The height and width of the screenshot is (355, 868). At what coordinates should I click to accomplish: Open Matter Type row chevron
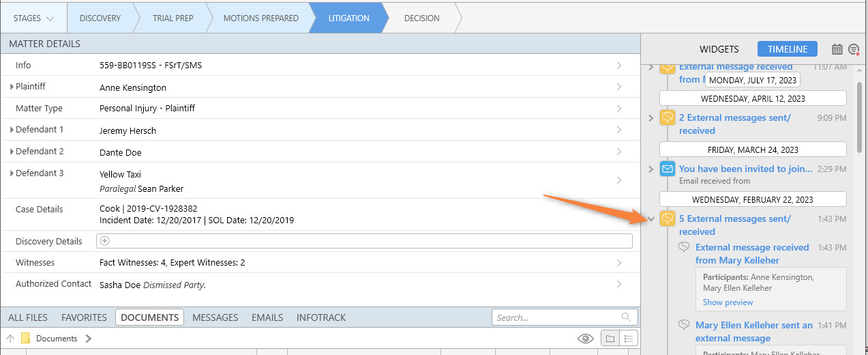619,109
